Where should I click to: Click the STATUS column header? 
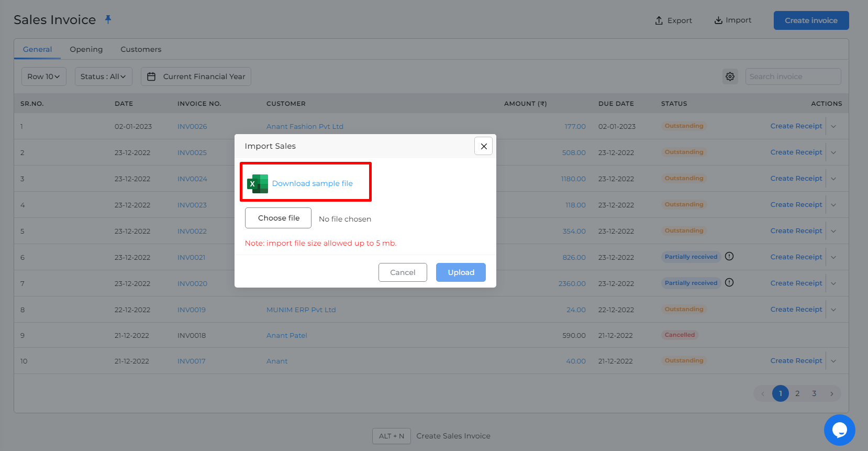click(674, 104)
